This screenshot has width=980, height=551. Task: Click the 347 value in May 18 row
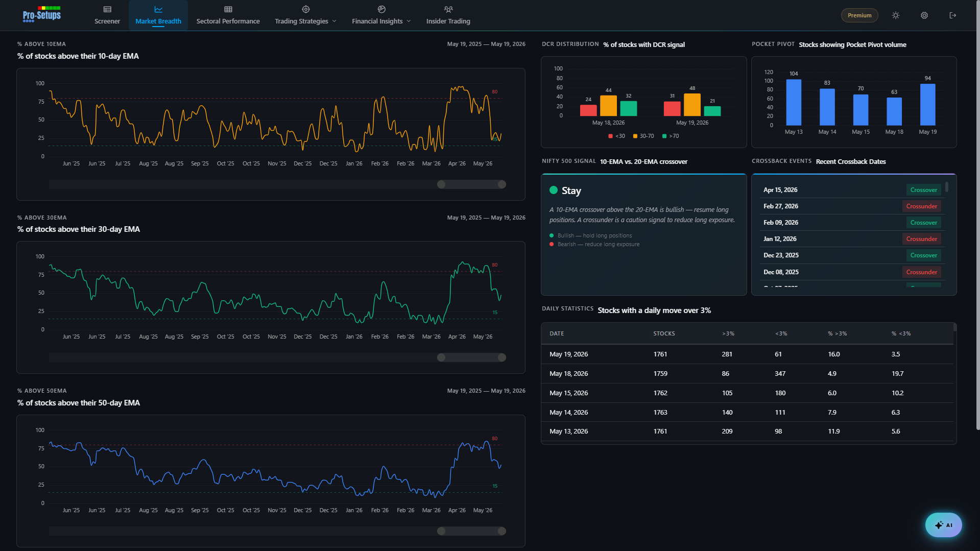tap(780, 374)
